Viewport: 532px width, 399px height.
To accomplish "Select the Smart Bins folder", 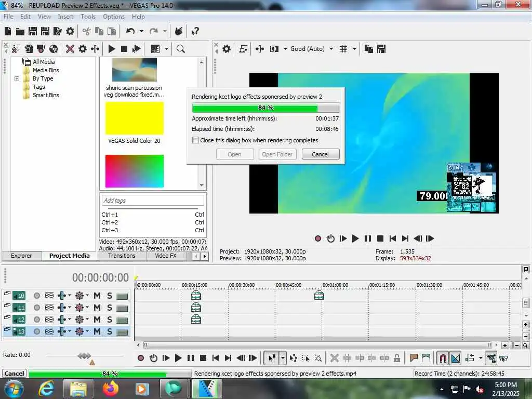I will [46, 96].
